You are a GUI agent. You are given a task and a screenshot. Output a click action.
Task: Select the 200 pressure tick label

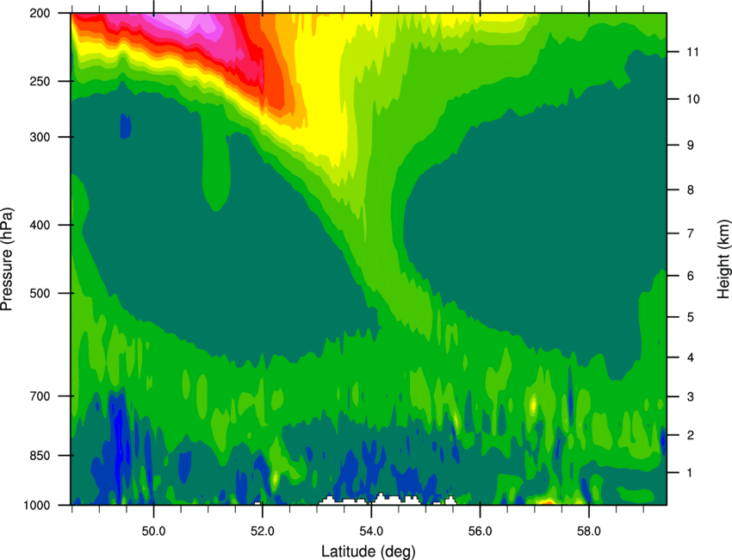pos(40,13)
